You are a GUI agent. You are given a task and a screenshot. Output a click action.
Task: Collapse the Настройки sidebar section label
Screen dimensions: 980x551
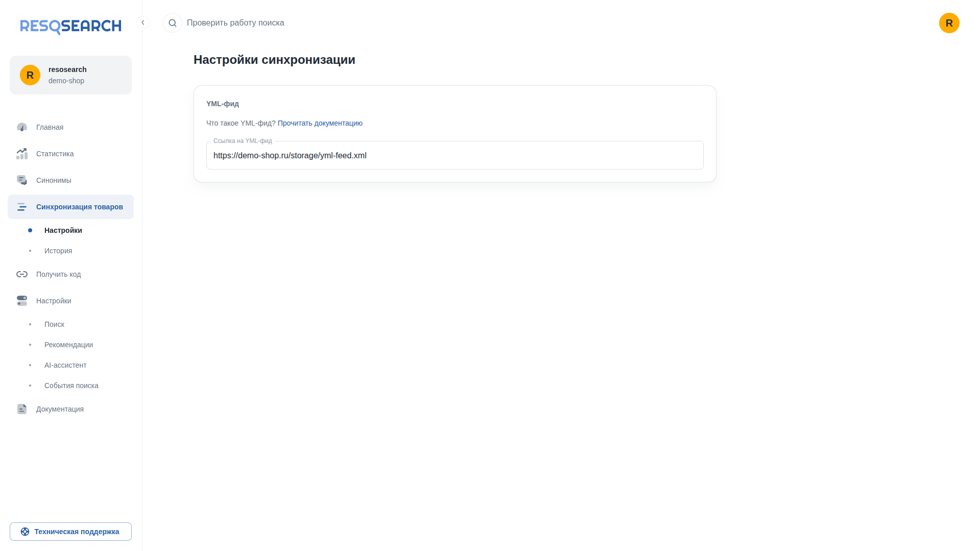click(54, 301)
